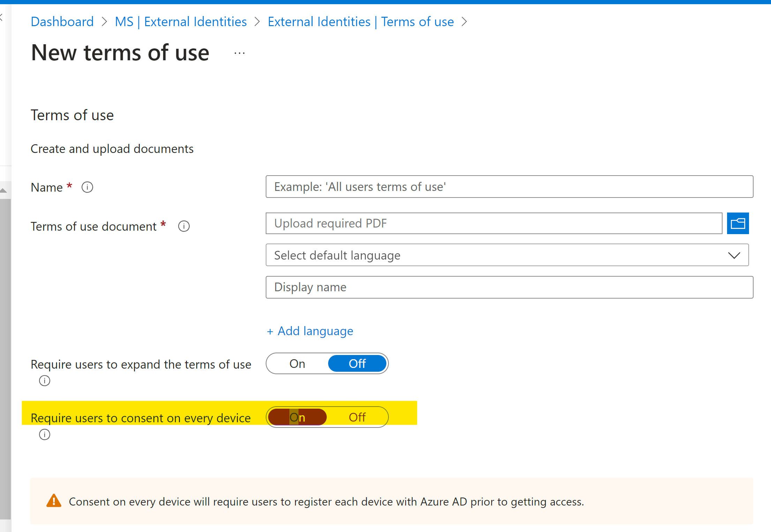Click the warning triangle icon in the consent notice
771x532 pixels.
point(54,501)
